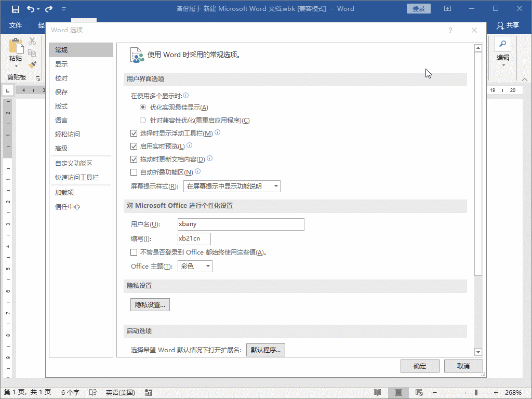This screenshot has width=532, height=399.
Task: Click the 用户名 input field
Action: click(x=241, y=224)
